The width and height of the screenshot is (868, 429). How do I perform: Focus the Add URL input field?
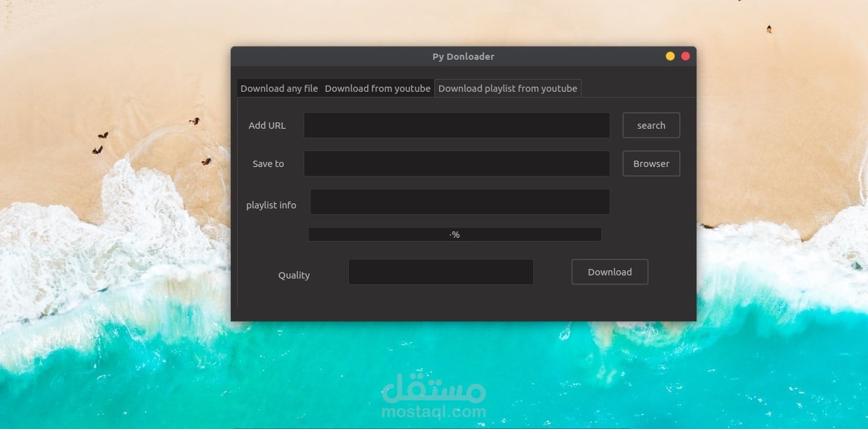coord(457,126)
